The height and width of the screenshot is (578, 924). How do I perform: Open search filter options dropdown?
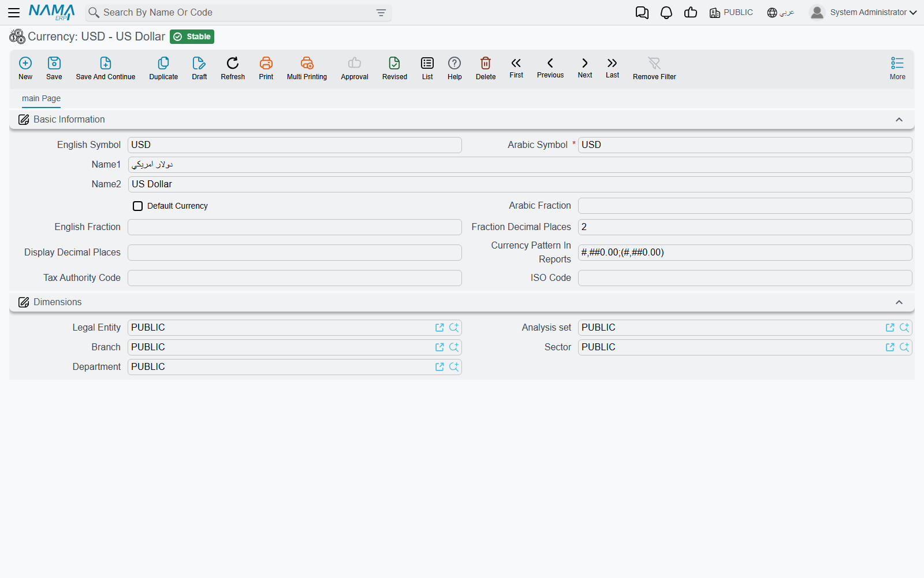pos(381,13)
